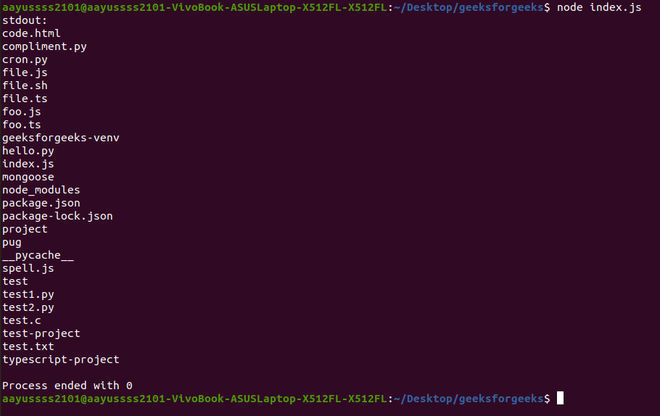Click the index.js listing entry
The image size is (660, 416).
(x=28, y=164)
